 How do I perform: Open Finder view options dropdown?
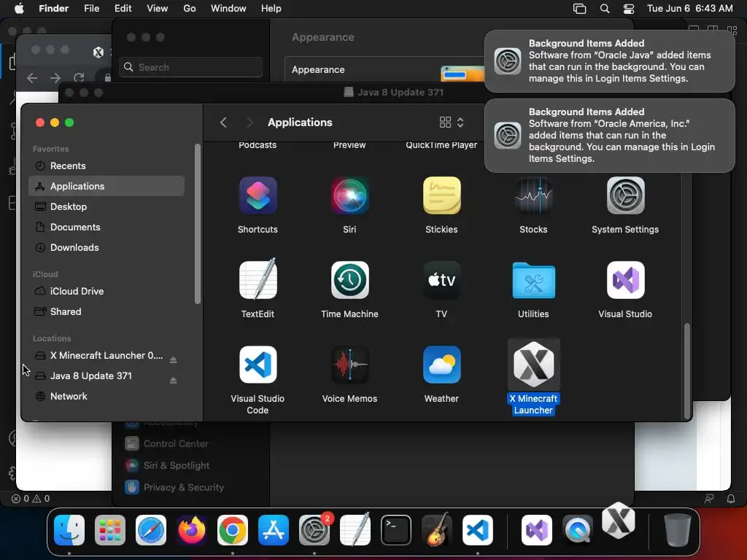tap(451, 122)
